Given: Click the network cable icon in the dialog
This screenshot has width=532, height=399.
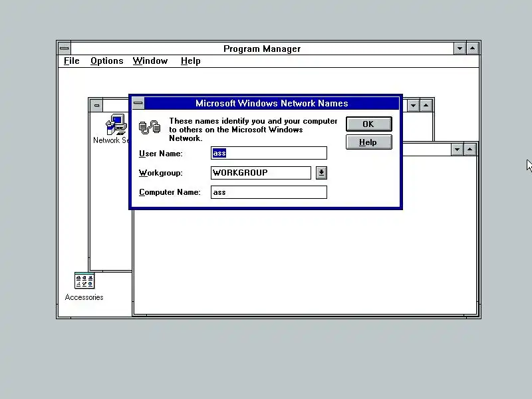Looking at the screenshot, I should tap(149, 127).
